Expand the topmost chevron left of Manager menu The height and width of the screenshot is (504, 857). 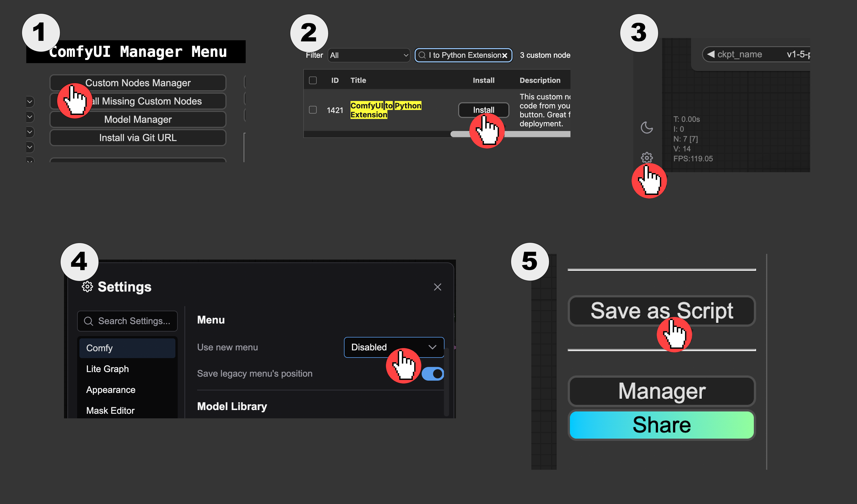point(30,101)
